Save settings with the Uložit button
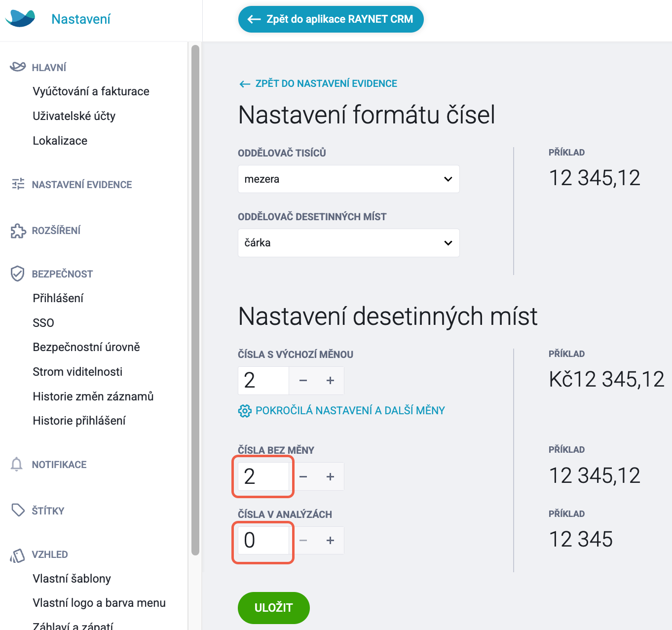 (274, 608)
